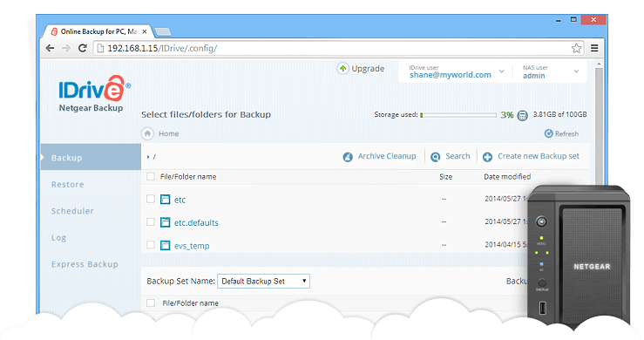Click the storage calculator icon
Viewport: 644px width, 340px height.
click(522, 116)
